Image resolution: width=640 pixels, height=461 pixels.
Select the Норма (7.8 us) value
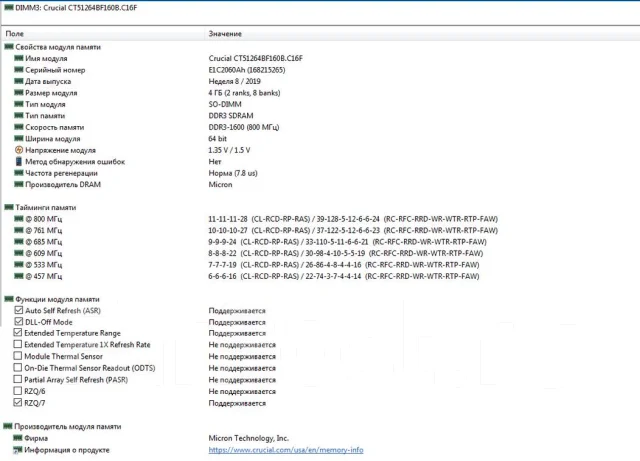click(x=233, y=173)
